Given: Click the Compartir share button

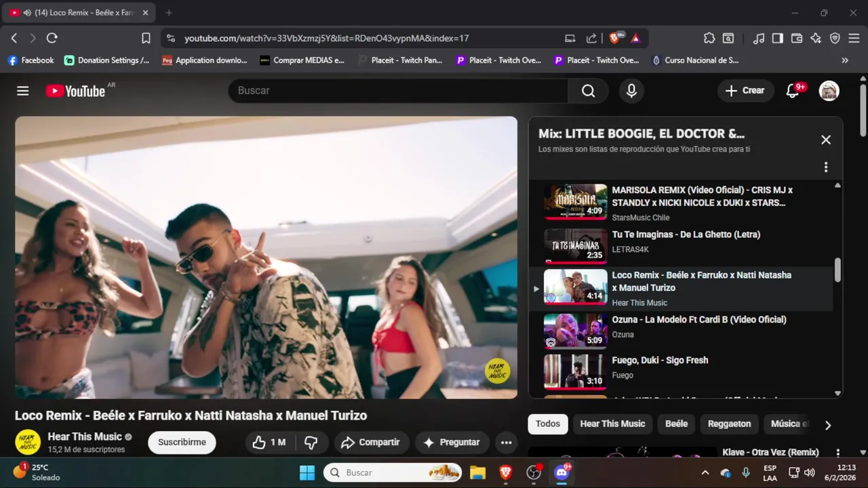Looking at the screenshot, I should pyautogui.click(x=371, y=443).
